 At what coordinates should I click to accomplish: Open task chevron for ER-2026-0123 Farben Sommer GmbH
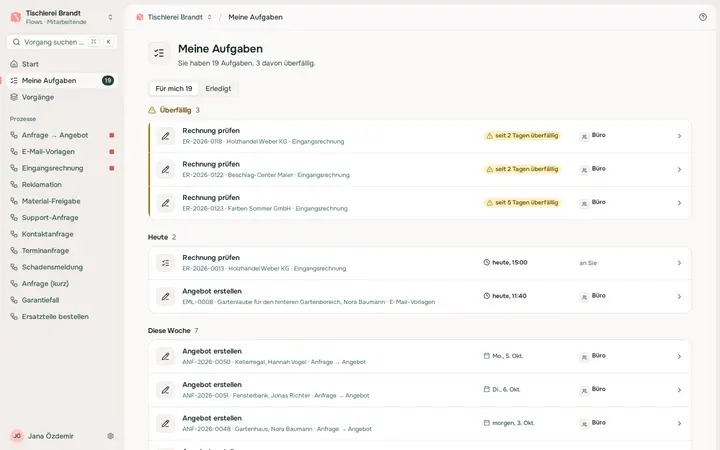[x=679, y=203]
